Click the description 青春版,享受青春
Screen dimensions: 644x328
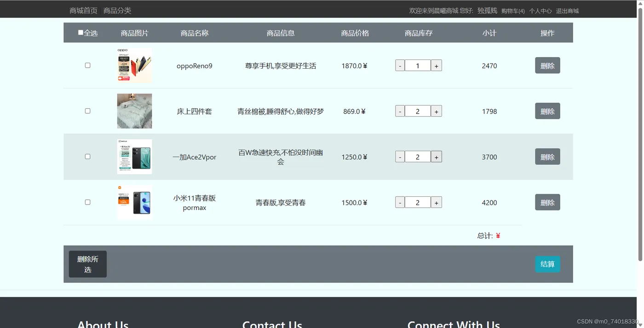281,203
